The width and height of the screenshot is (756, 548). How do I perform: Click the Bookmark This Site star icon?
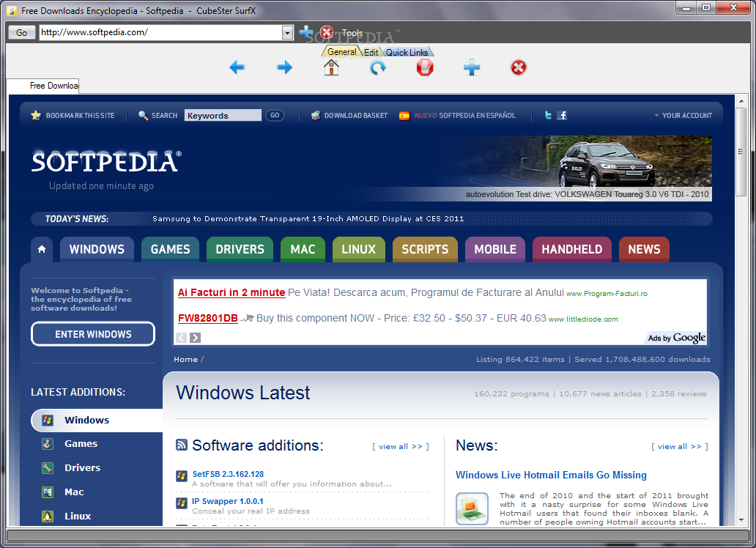[x=36, y=115]
